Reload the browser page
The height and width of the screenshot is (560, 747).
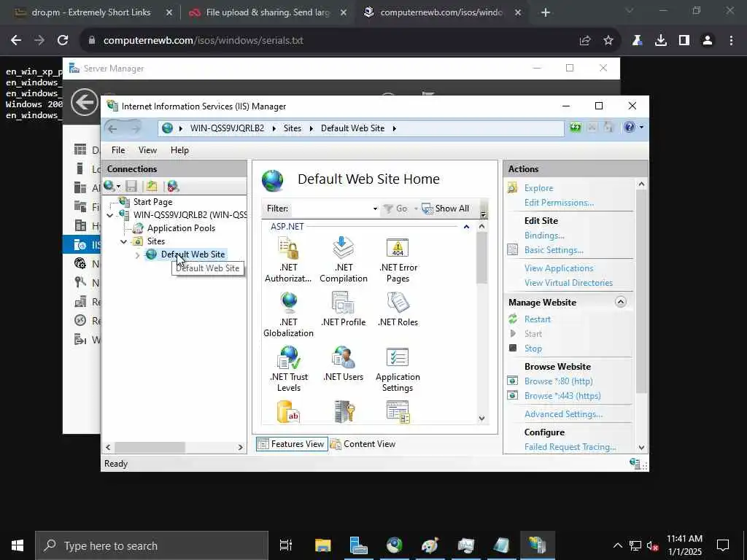click(63, 41)
